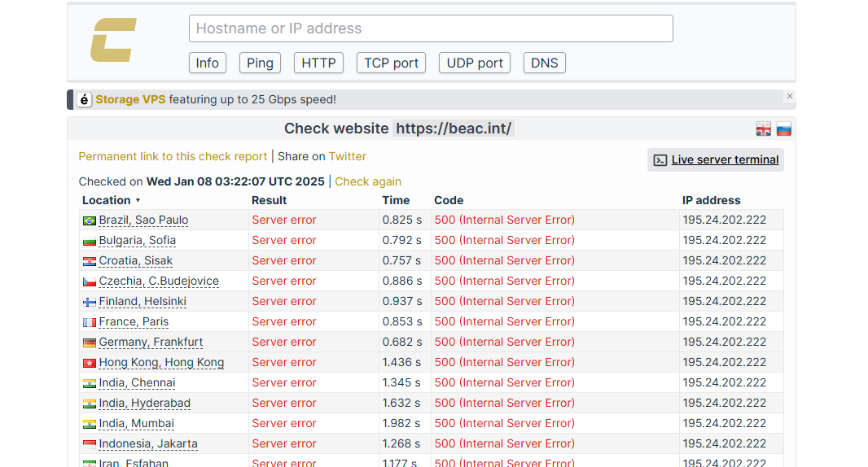Image resolution: width=868 pixels, height=467 pixels.
Task: Click the Hong Kong flag icon
Action: click(89, 363)
